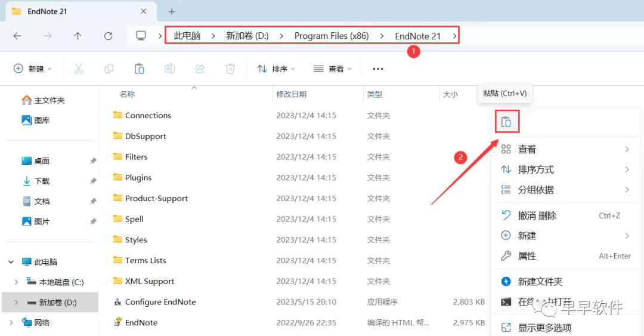Open 分组依据 submenu in context menu
Screen dimensions: 644x336
pyautogui.click(x=565, y=190)
